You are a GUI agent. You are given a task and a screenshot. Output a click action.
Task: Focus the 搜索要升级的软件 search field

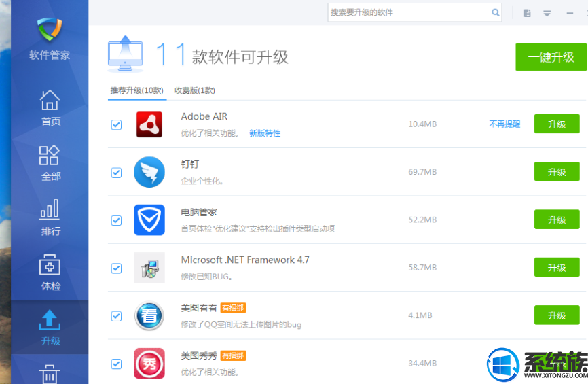pyautogui.click(x=415, y=12)
